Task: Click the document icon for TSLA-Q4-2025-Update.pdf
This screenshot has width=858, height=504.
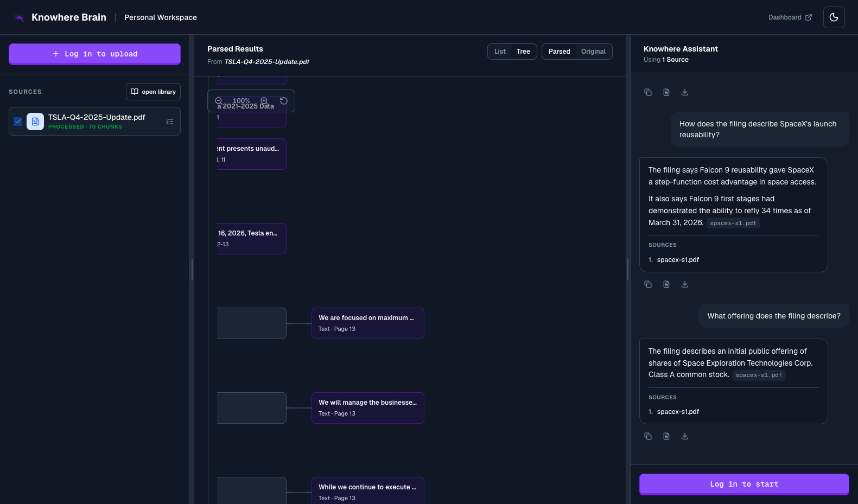Action: [x=35, y=122]
